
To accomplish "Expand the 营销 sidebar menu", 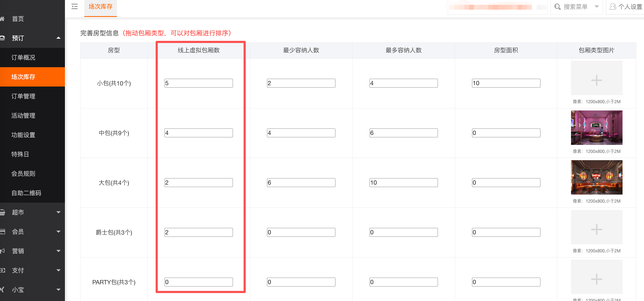I will coord(58,251).
